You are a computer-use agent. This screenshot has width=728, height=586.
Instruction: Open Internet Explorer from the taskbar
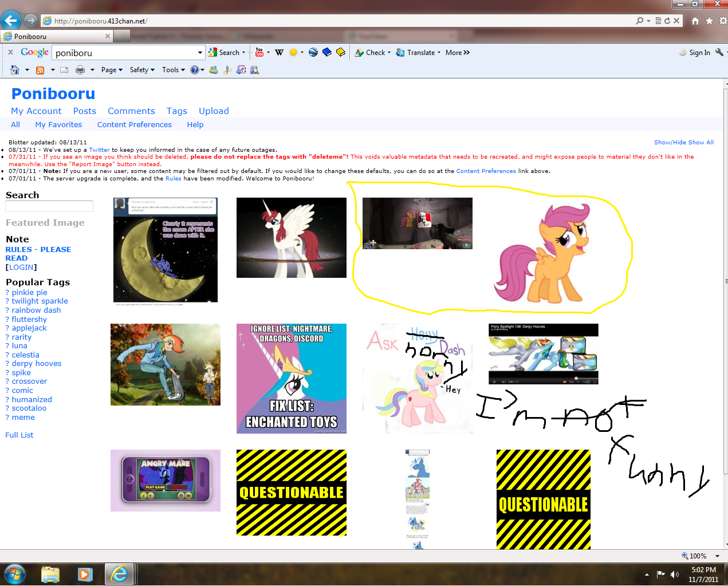(119, 574)
